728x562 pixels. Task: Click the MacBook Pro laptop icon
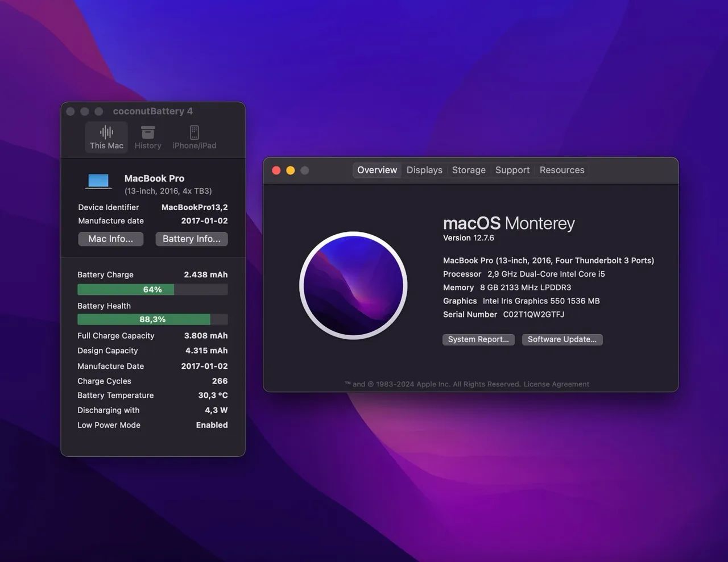tap(98, 182)
